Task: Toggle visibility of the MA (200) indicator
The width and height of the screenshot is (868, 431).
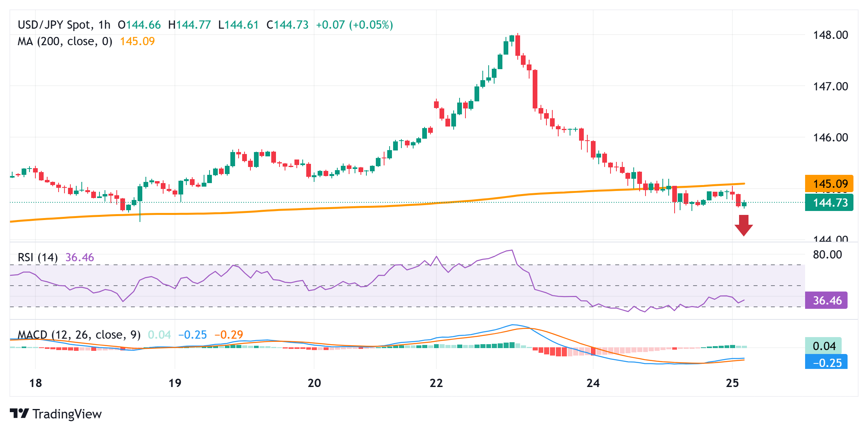Action: pyautogui.click(x=65, y=41)
